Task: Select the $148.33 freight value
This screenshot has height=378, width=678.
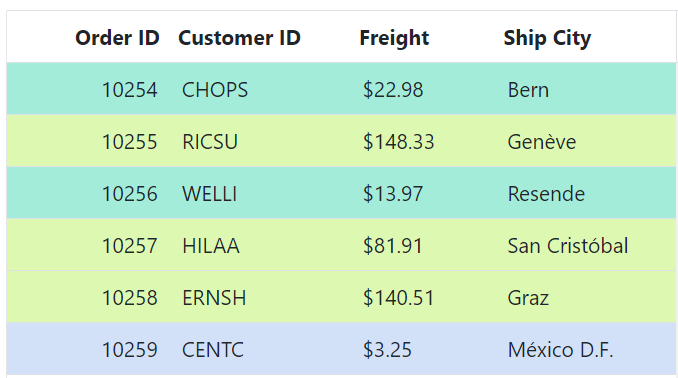Action: 398,142
